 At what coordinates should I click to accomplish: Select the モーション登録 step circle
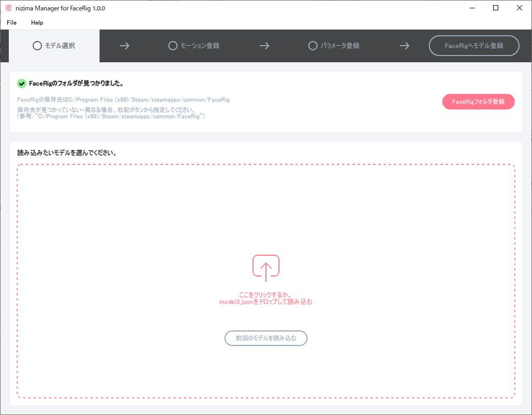173,46
